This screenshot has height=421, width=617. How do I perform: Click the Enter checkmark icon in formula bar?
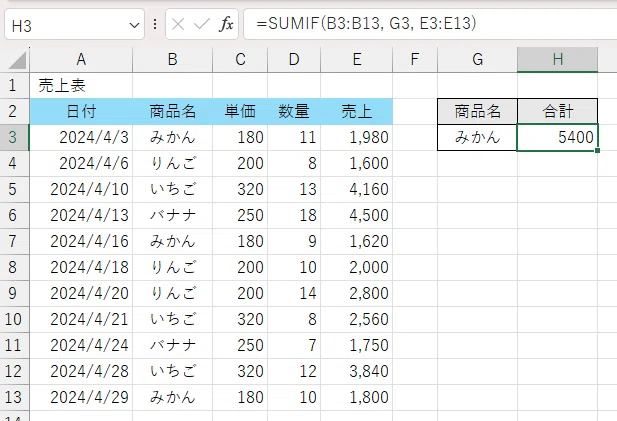click(202, 24)
